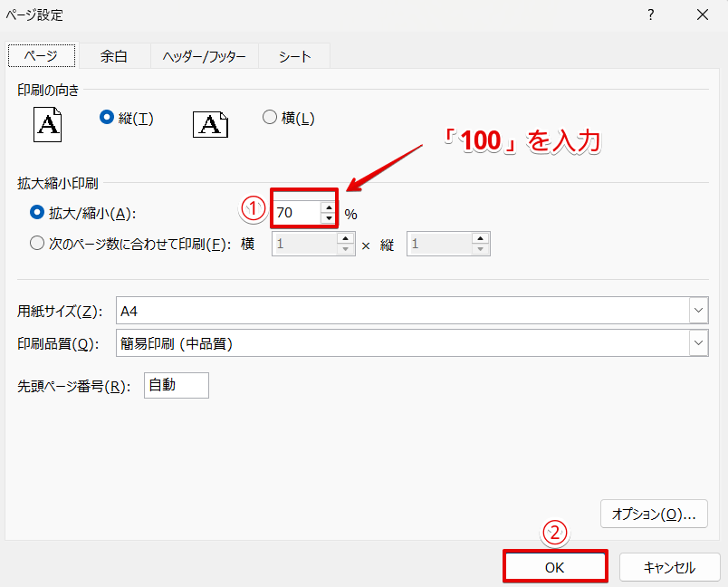Dismiss the dialog with キャンセル
This screenshot has height=587, width=728.
coord(668,565)
